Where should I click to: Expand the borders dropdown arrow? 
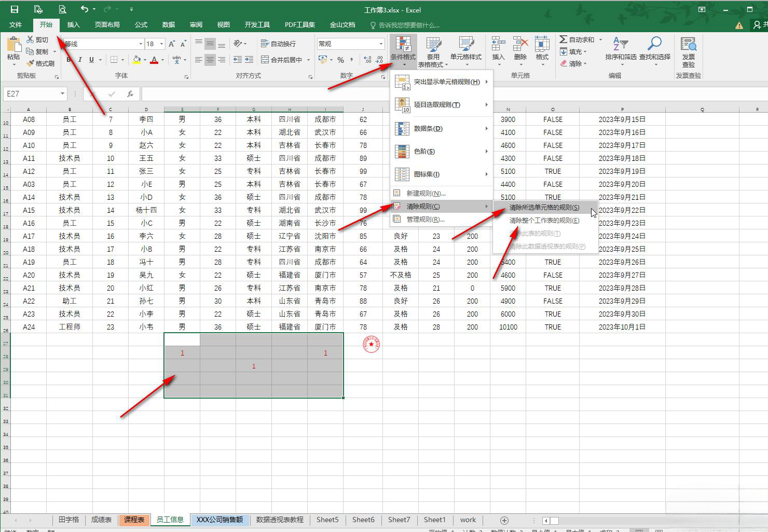[x=122, y=60]
